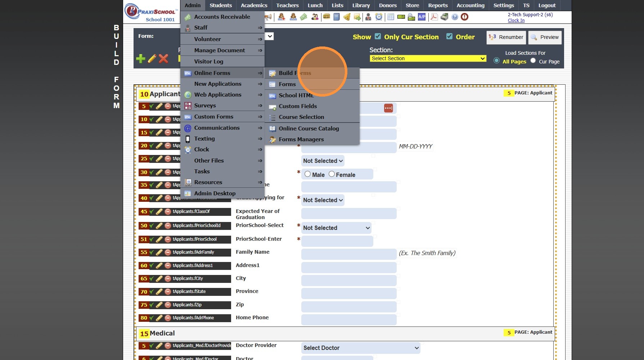Click the Family Name input field
This screenshot has width=644, height=360.
tap(349, 254)
